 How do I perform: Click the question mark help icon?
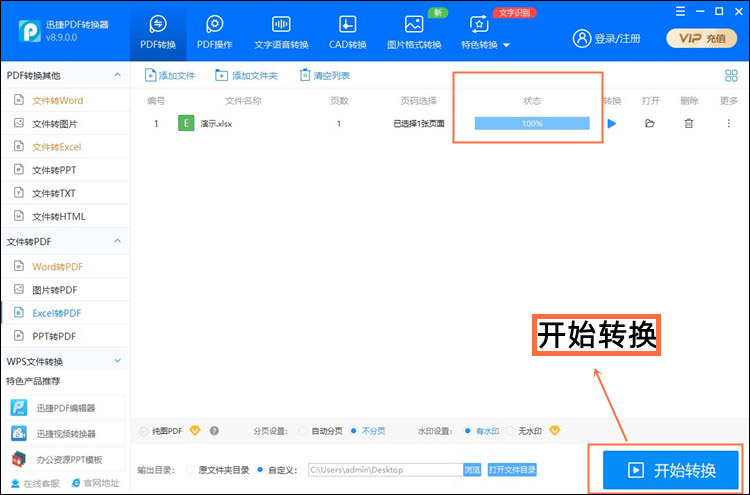(x=214, y=430)
